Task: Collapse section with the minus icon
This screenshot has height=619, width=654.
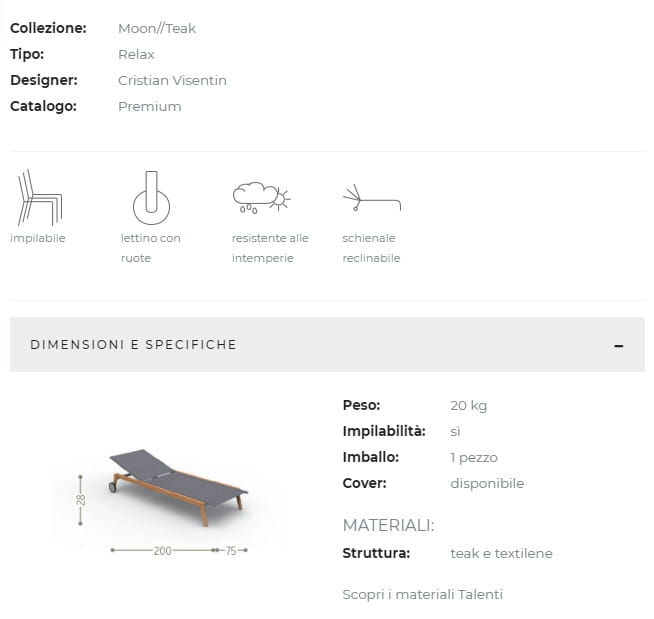Action: (x=619, y=345)
